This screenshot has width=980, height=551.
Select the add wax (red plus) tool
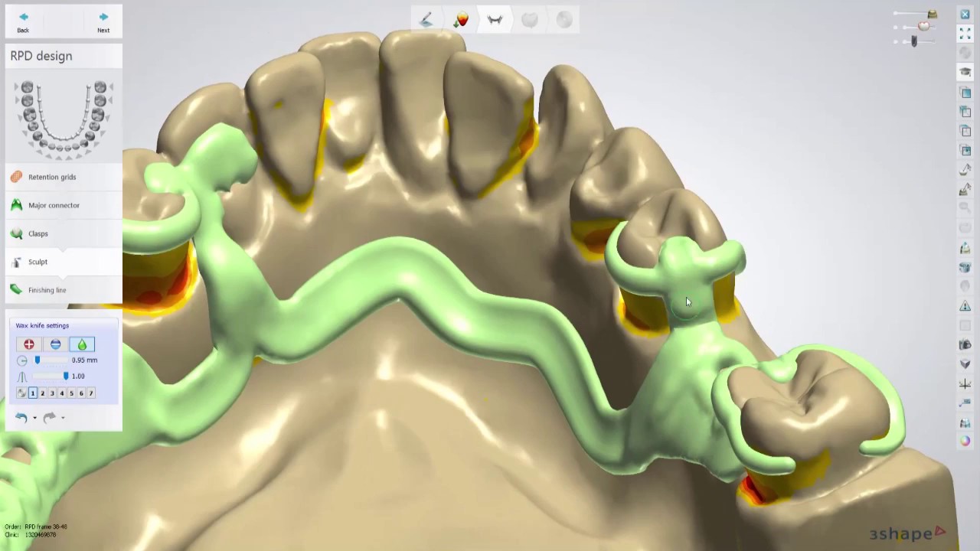pos(29,345)
